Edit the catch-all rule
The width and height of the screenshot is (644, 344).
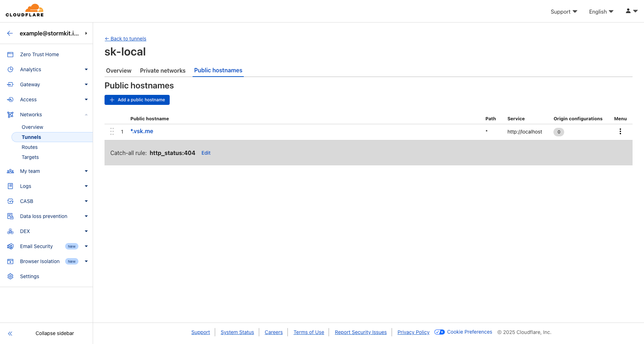(x=206, y=153)
